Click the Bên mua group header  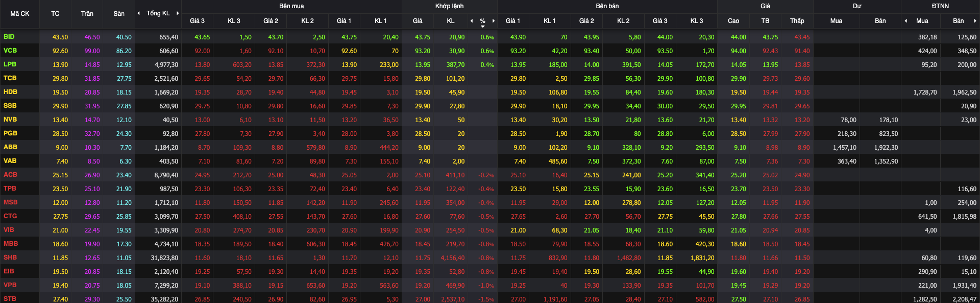click(x=291, y=6)
